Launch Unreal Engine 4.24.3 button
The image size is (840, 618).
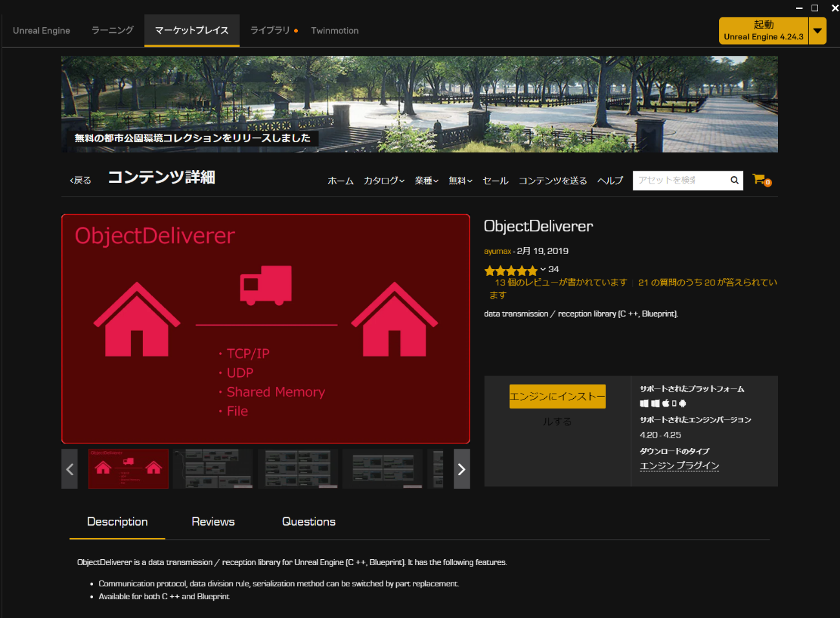764,30
